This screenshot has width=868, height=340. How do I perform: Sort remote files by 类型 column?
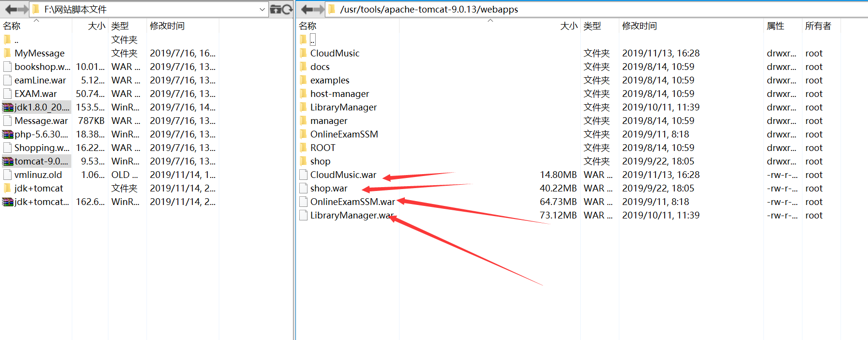[592, 26]
